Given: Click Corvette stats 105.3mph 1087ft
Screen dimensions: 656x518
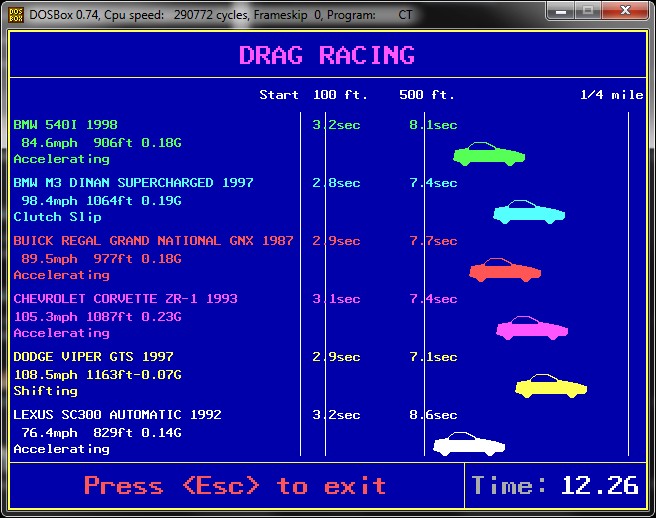Looking at the screenshot, I should click(x=97, y=317).
